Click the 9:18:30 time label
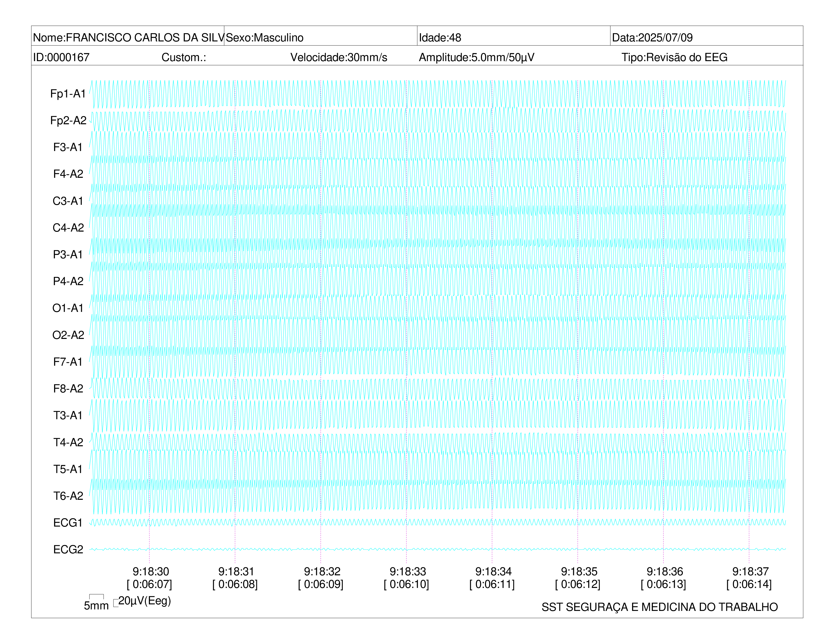 click(151, 572)
